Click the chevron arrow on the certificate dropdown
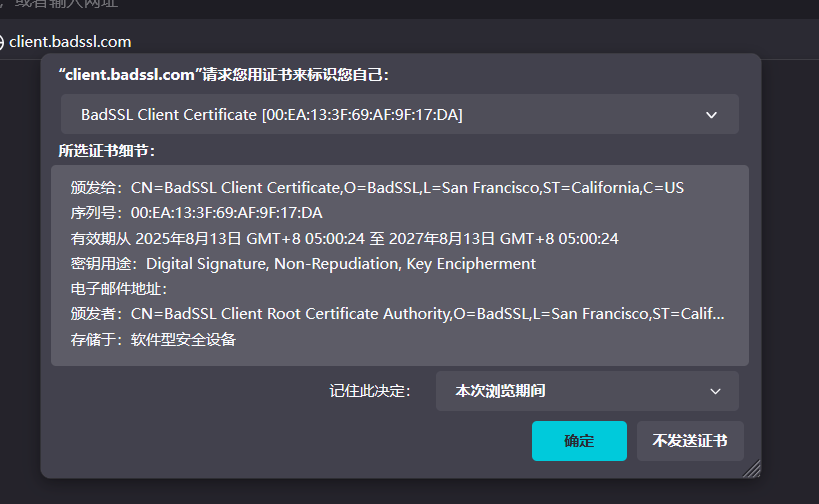Image resolution: width=819 pixels, height=504 pixels. (711, 115)
